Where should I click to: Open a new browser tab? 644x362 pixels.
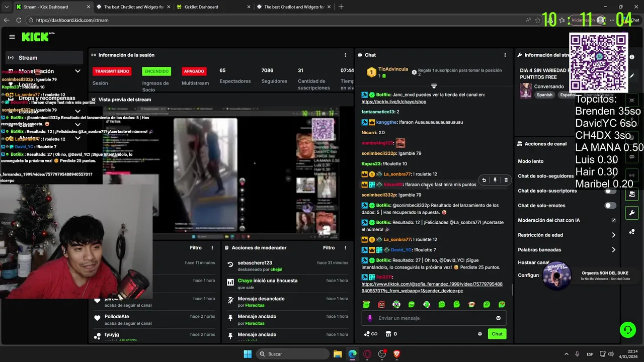(341, 7)
